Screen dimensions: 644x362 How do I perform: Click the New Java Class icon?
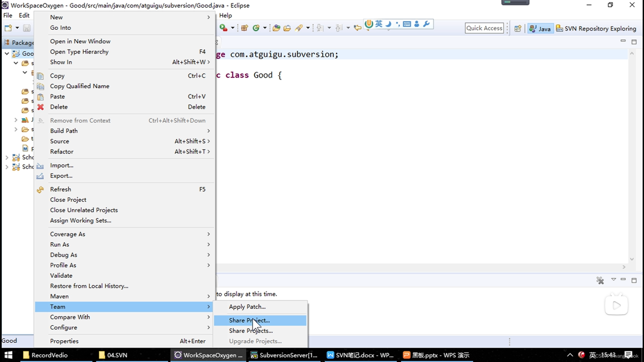[x=256, y=28]
